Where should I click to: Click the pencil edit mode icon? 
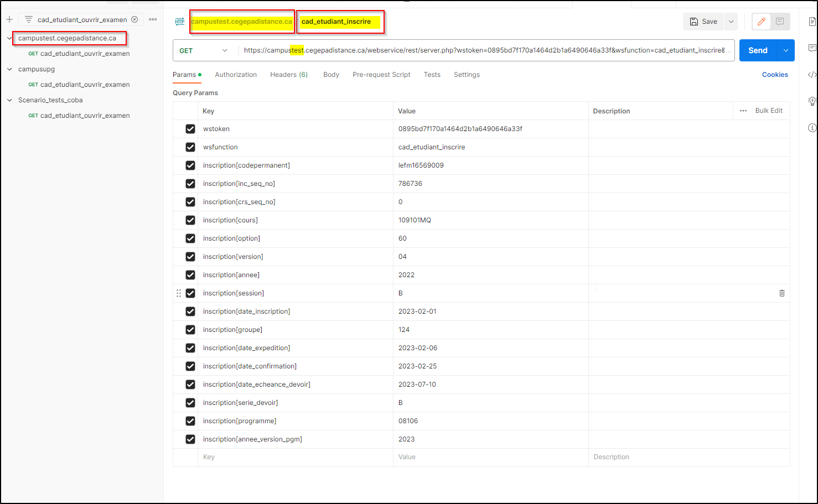point(762,22)
